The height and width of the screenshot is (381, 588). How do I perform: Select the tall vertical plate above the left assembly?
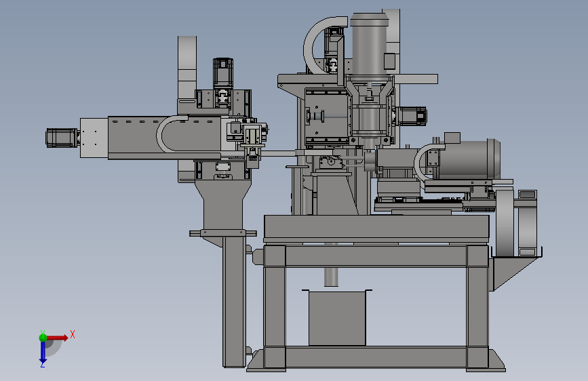pos(187,68)
